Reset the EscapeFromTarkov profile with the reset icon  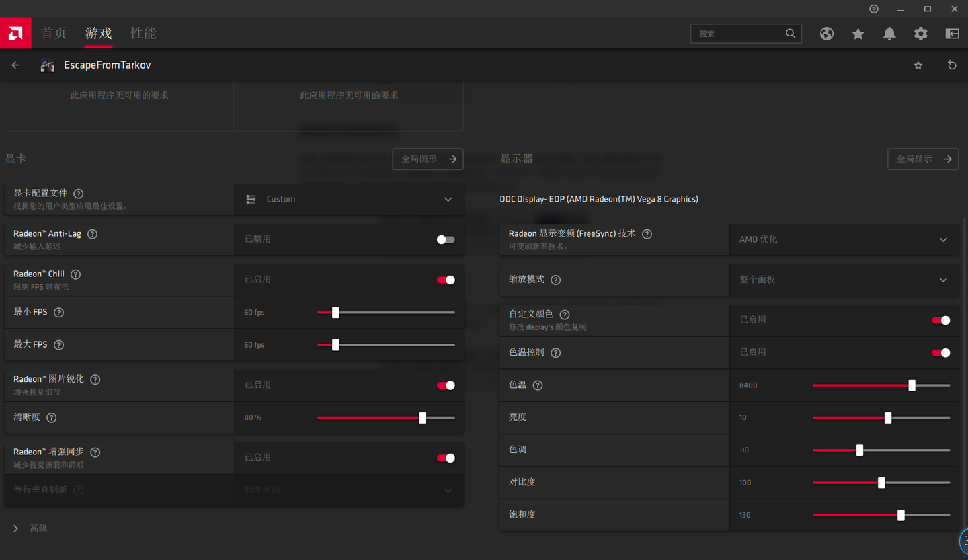pos(952,65)
